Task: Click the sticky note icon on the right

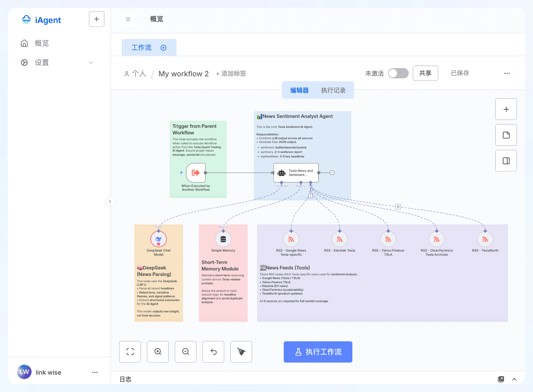Action: tap(506, 135)
